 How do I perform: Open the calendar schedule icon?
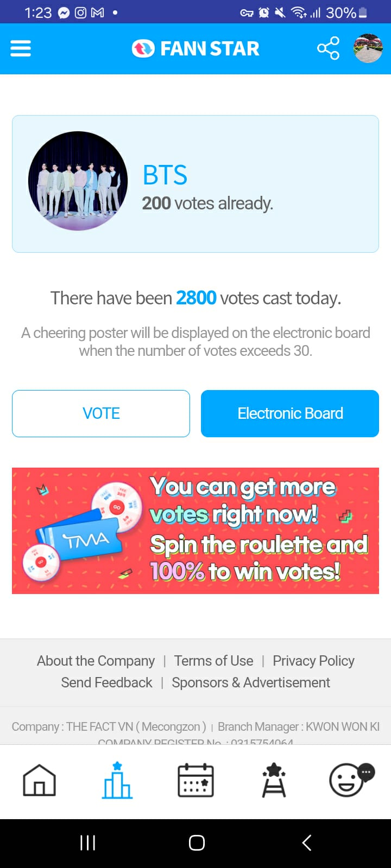195,781
